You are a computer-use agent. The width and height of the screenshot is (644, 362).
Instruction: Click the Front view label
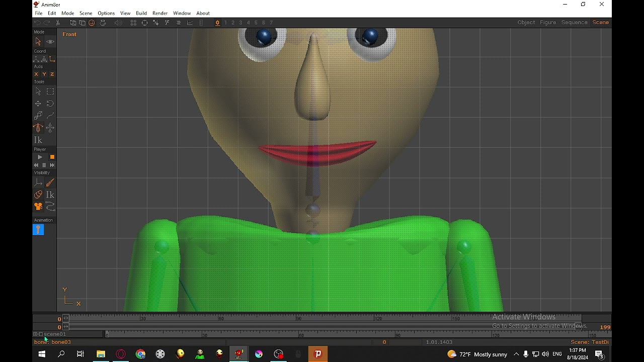tap(70, 34)
